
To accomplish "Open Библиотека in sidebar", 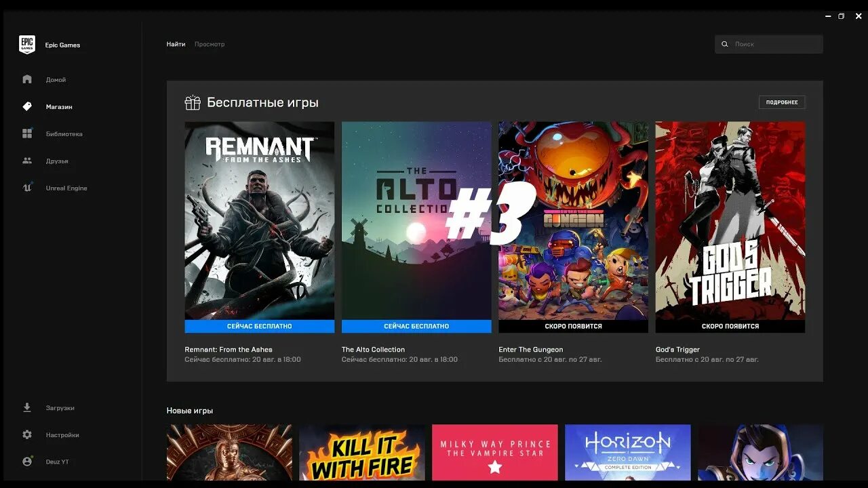I will [x=64, y=134].
